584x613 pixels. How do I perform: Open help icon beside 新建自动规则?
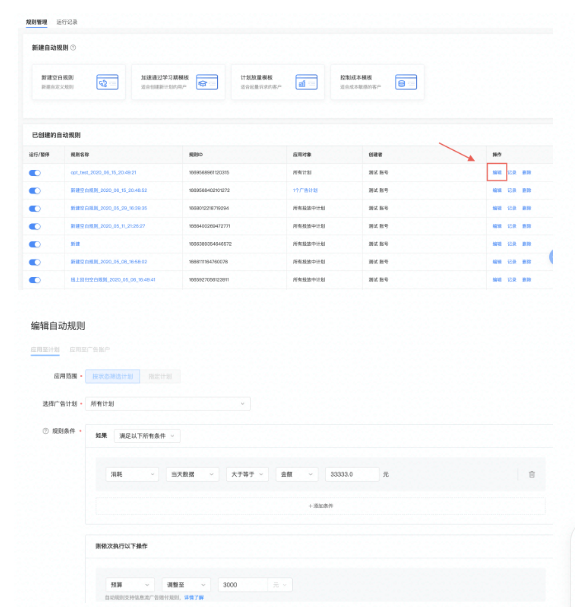[x=73, y=48]
